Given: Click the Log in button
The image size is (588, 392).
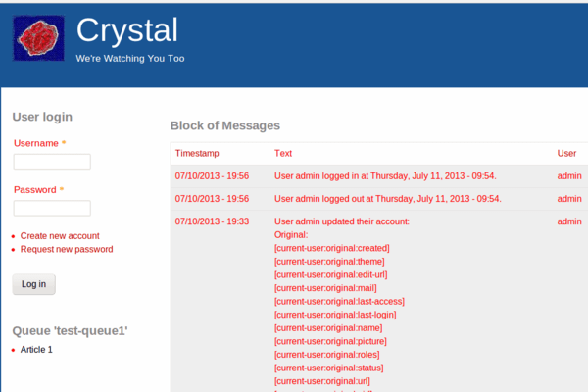Looking at the screenshot, I should click(33, 284).
